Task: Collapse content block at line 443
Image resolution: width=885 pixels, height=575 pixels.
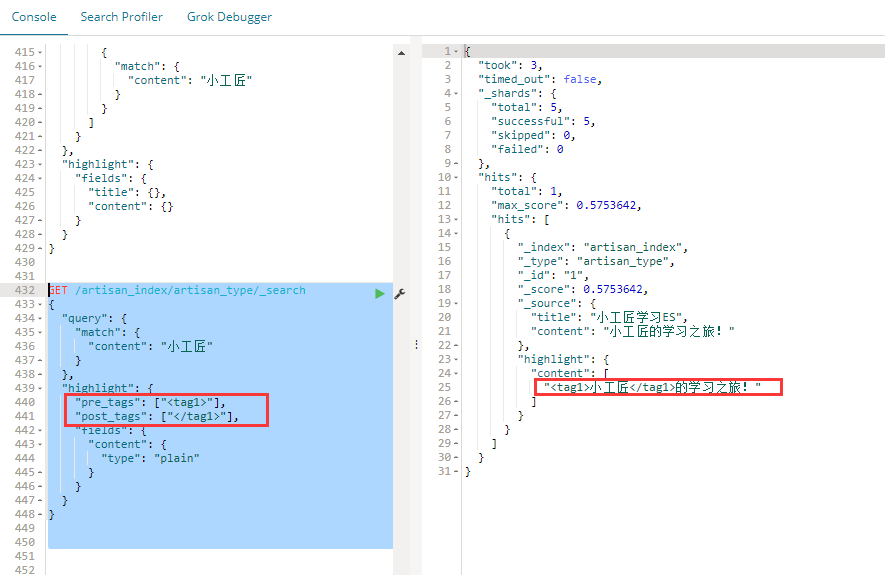Action: point(40,445)
